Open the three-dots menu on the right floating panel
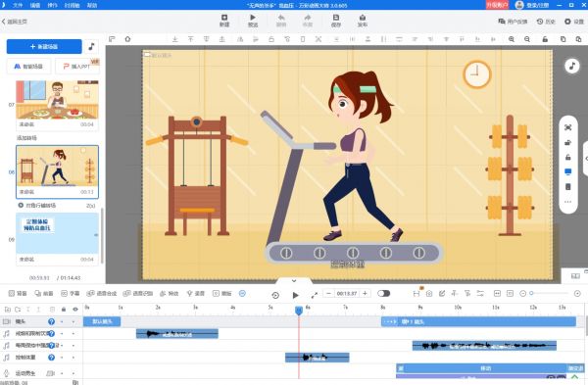This screenshot has width=588, height=385. [x=567, y=202]
